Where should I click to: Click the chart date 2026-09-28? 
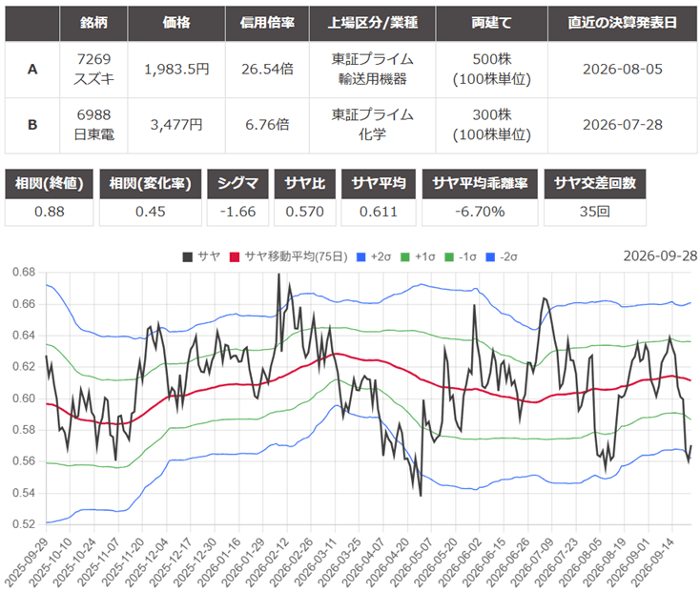(660, 256)
